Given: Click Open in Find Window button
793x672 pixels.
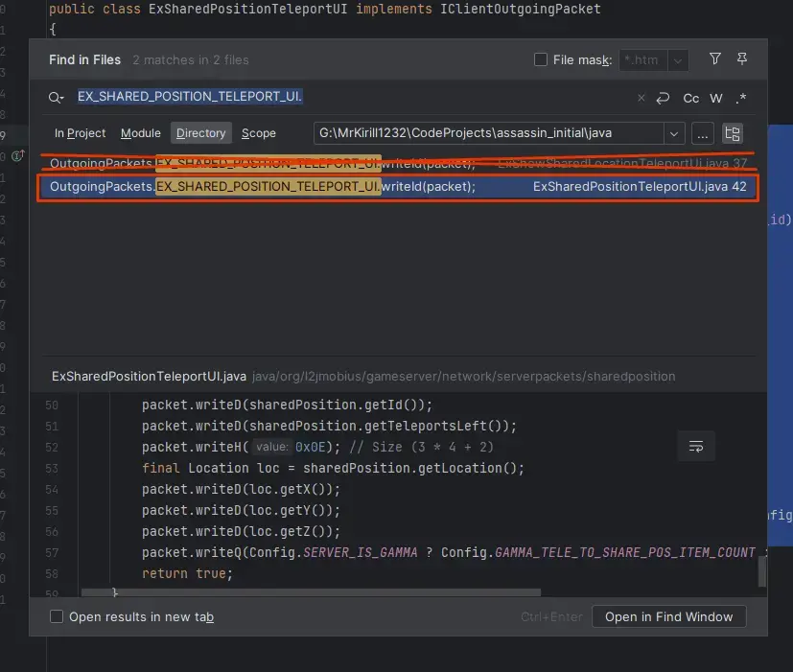Looking at the screenshot, I should pos(668,616).
